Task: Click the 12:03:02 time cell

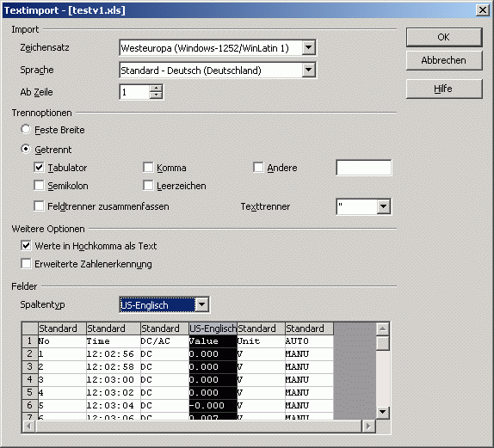Action: coord(113,393)
